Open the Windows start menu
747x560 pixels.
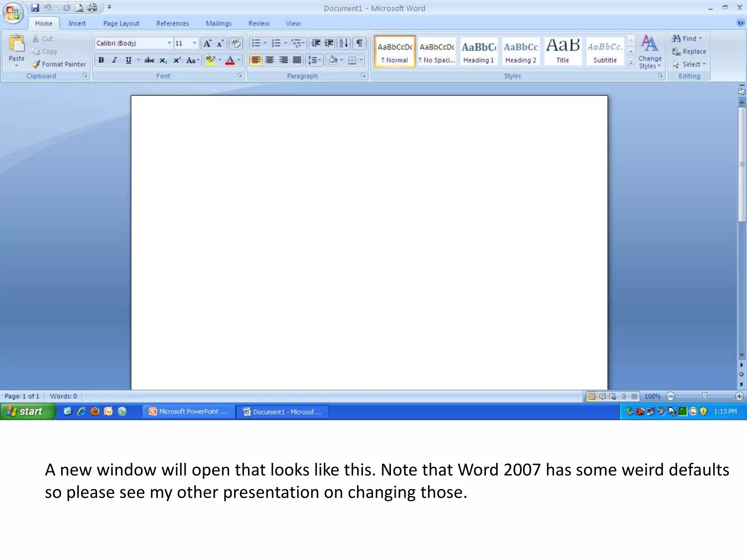pos(27,412)
